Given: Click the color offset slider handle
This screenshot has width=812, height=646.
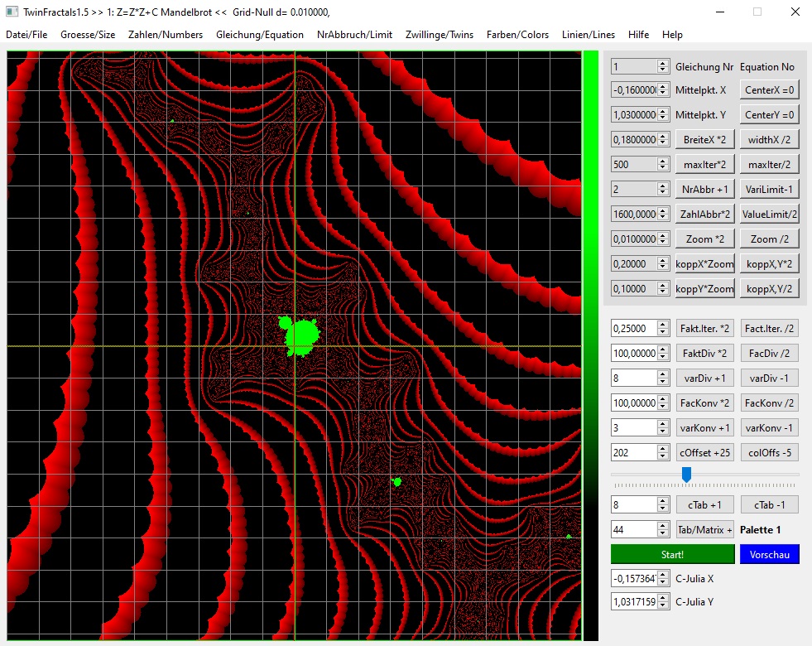Looking at the screenshot, I should coord(686,474).
